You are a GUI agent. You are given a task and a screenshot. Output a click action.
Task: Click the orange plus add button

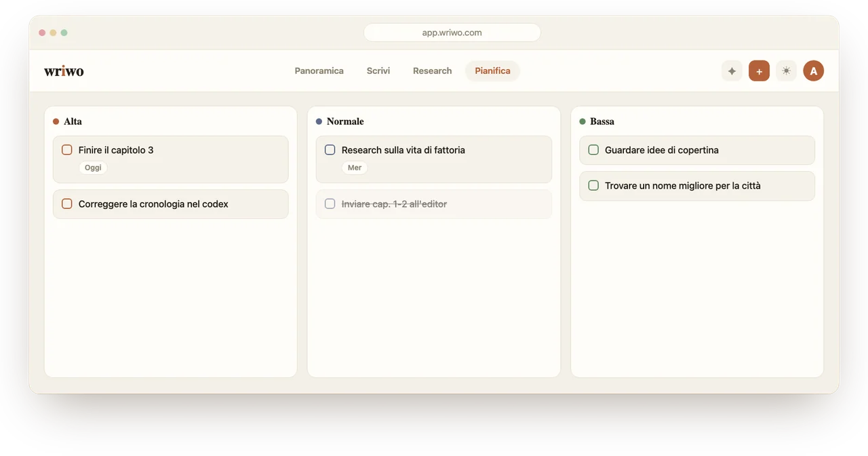[759, 71]
